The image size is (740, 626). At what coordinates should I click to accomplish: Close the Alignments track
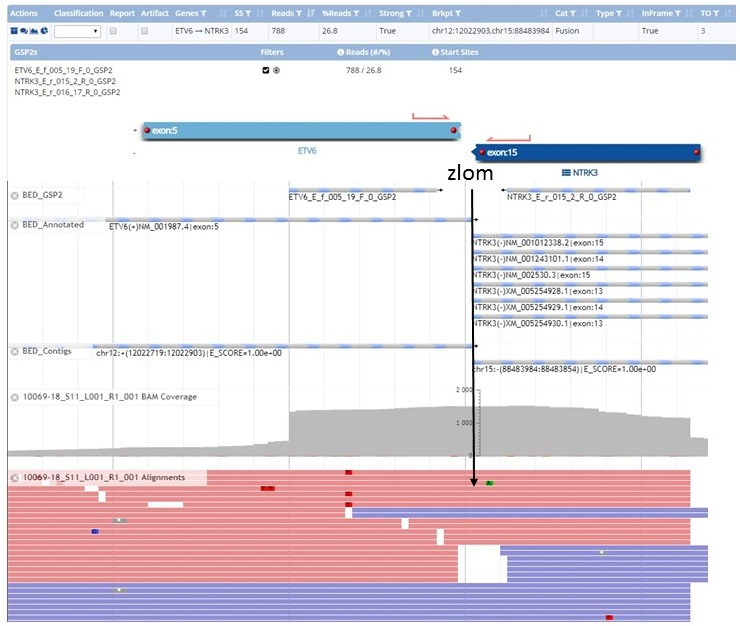(15, 478)
